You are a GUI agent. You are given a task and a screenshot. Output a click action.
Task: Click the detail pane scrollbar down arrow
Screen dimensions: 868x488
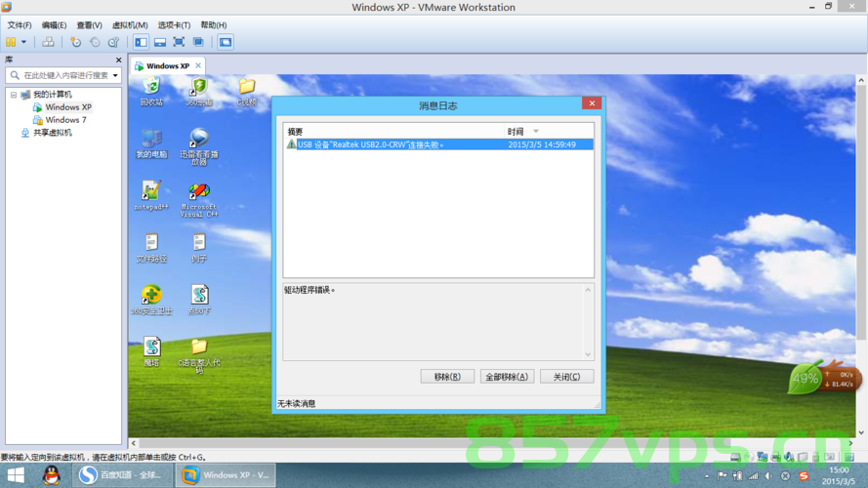coord(588,354)
